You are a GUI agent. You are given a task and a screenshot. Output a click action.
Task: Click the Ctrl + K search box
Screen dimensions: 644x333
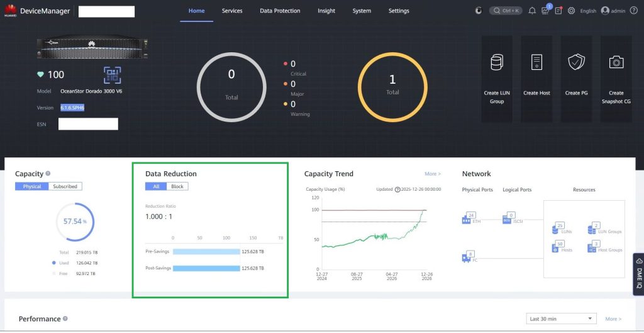pyautogui.click(x=506, y=11)
